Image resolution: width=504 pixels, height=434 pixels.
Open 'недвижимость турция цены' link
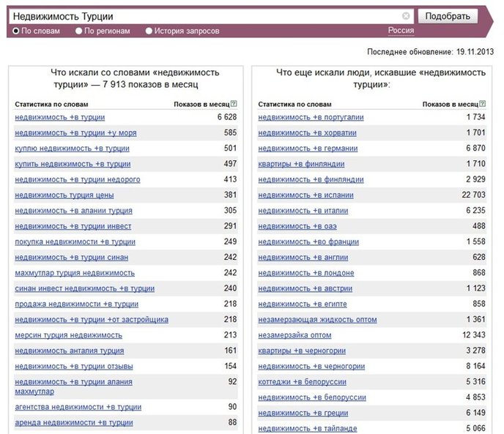(64, 195)
